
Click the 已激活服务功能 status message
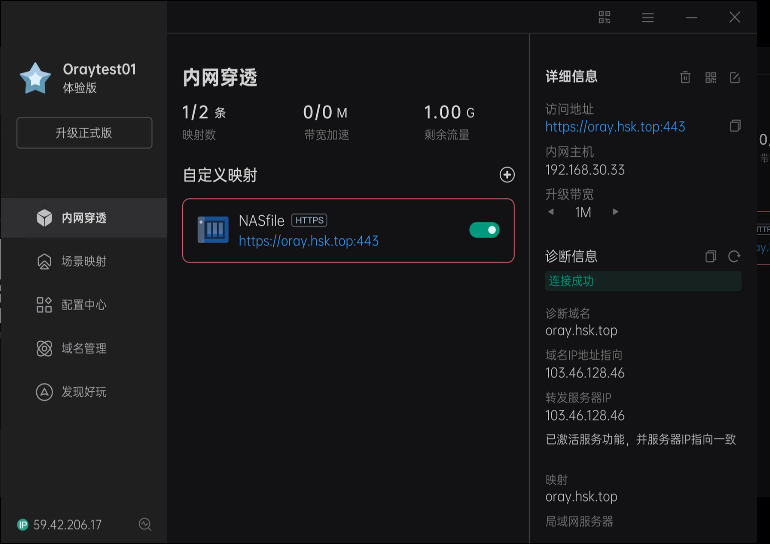click(640, 439)
